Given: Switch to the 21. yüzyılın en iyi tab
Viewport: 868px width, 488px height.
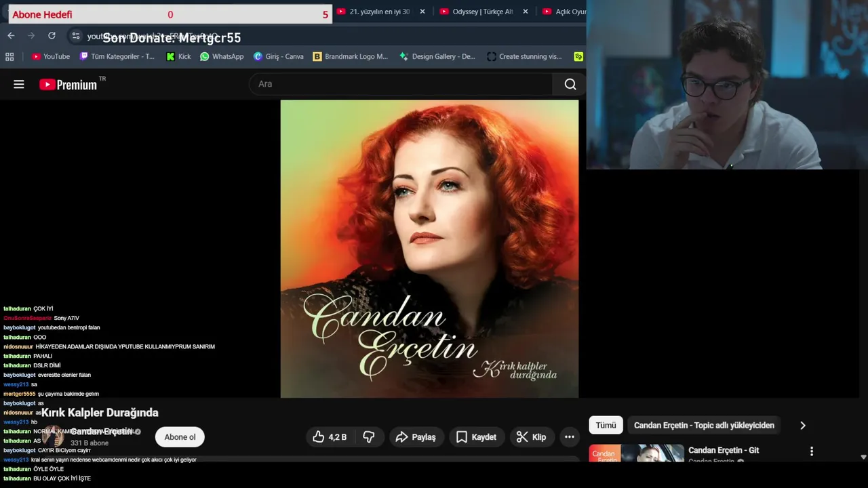Looking at the screenshot, I should [x=380, y=12].
